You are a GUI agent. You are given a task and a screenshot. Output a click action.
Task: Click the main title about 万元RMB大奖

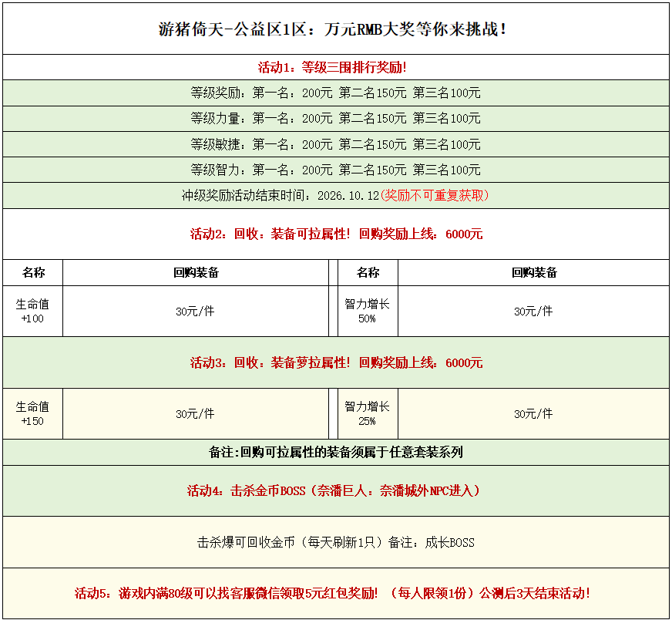(x=333, y=29)
